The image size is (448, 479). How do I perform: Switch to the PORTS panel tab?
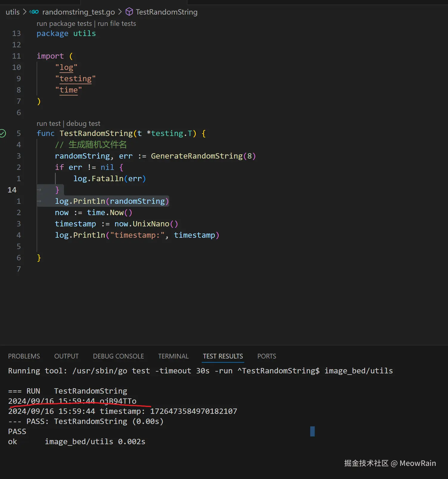[267, 356]
